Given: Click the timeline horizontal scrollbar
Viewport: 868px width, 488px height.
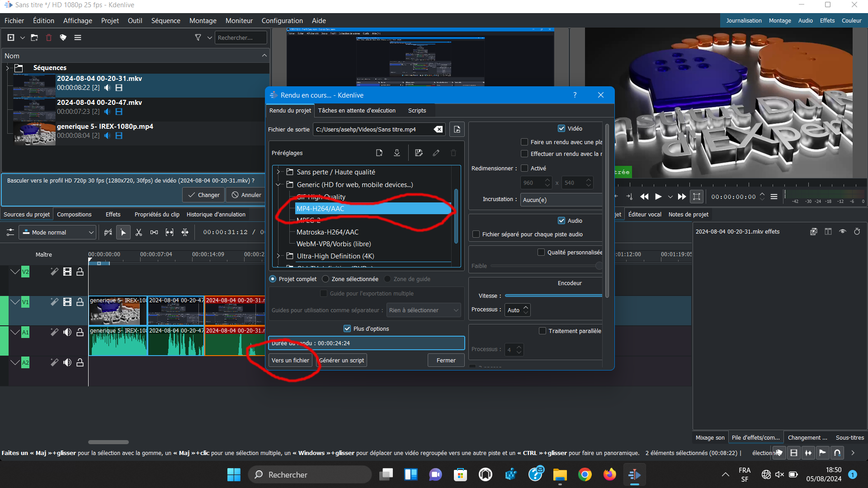Looking at the screenshot, I should tap(108, 442).
